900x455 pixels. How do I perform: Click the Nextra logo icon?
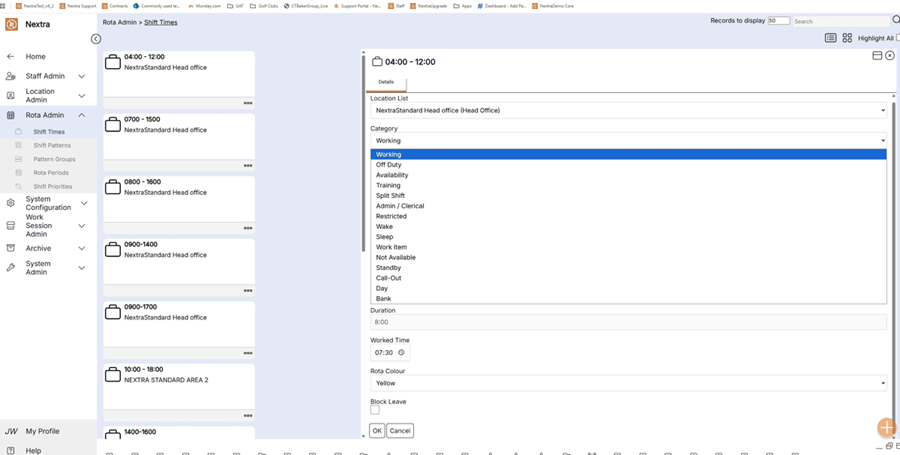[11, 25]
